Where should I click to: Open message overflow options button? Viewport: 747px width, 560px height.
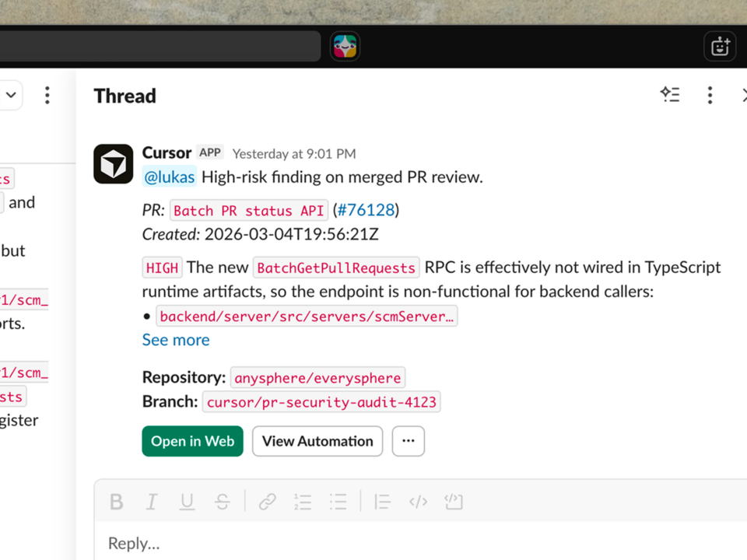[x=408, y=441]
